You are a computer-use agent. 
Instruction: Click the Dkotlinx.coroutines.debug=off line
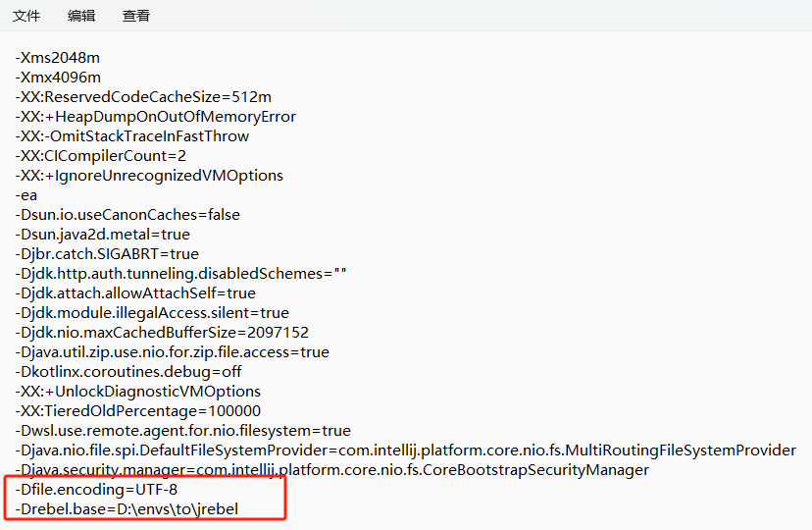click(127, 372)
